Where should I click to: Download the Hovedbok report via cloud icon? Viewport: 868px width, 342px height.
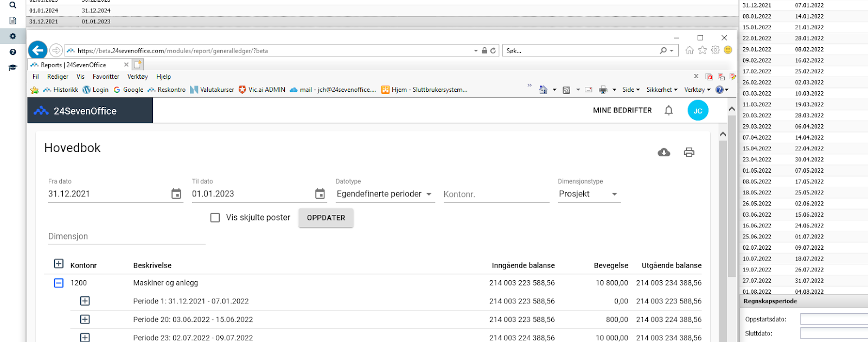tap(664, 153)
